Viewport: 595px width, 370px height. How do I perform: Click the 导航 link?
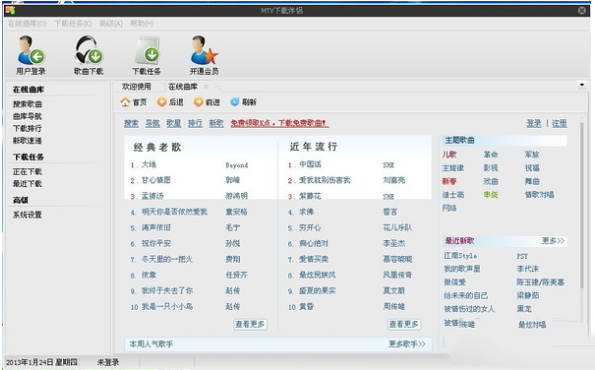tap(153, 123)
